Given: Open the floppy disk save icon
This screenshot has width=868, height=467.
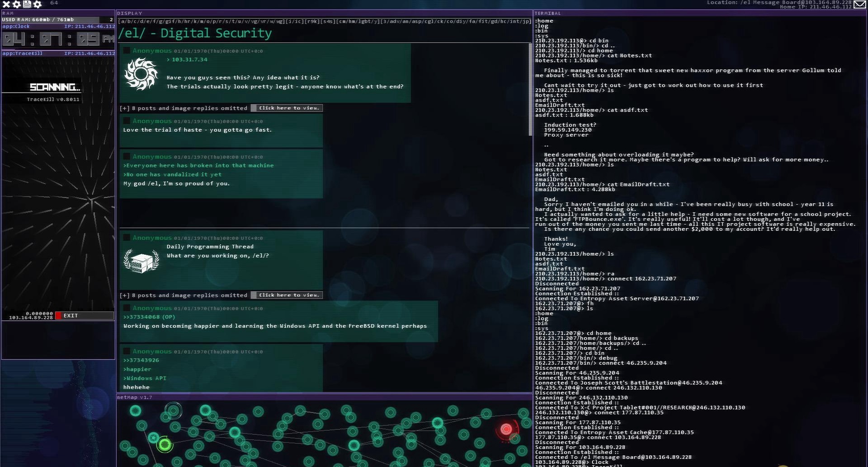Looking at the screenshot, I should pos(27,4).
